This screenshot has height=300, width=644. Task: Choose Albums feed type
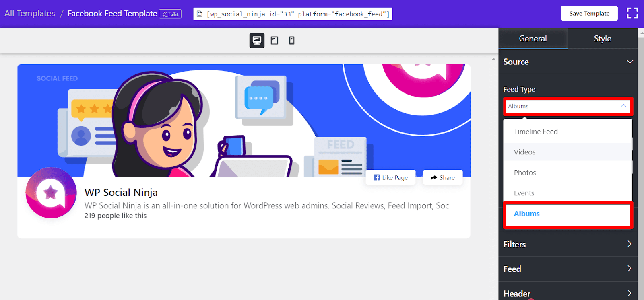[x=568, y=214]
